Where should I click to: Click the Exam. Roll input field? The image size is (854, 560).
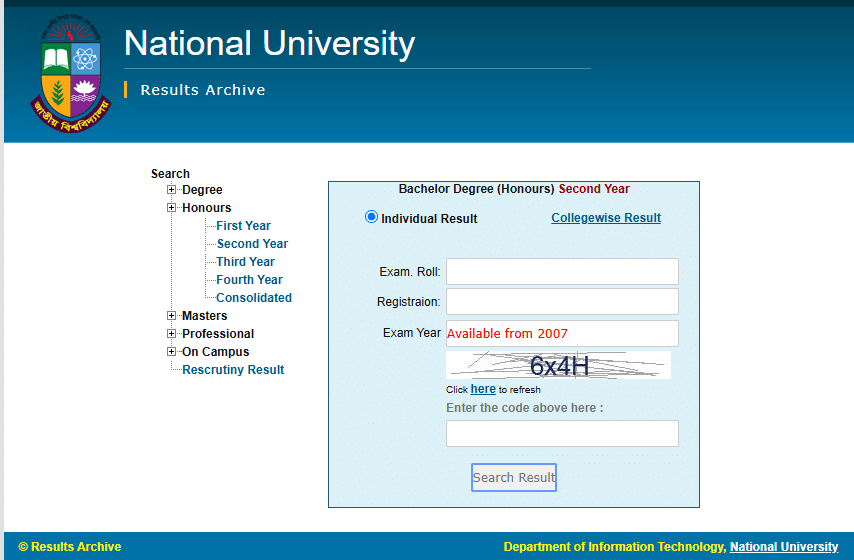click(x=562, y=271)
